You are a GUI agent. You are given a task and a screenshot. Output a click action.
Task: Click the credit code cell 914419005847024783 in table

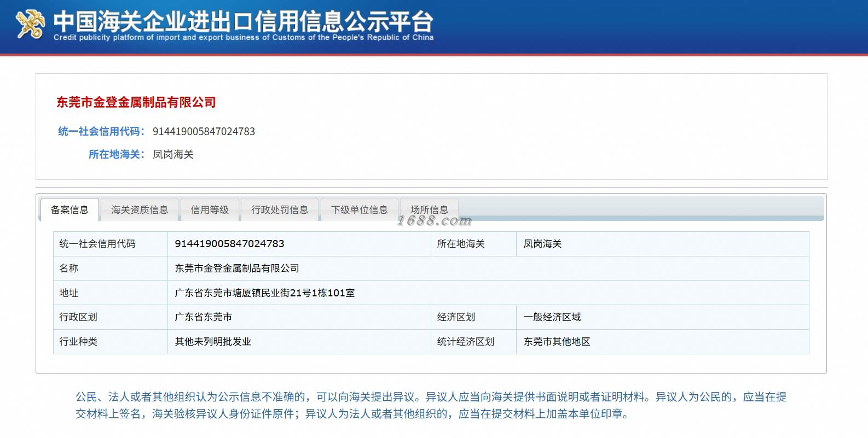coord(299,244)
